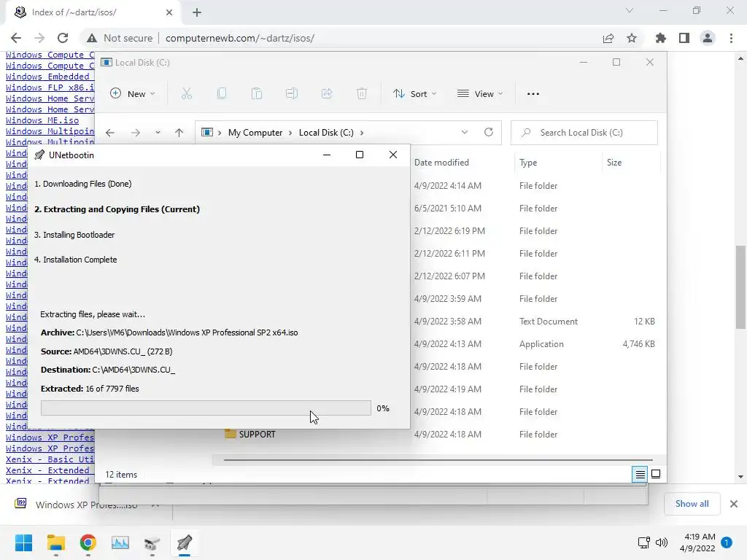Go back in Explorer navigation
Viewport: 747px width, 560px height.
[110, 133]
